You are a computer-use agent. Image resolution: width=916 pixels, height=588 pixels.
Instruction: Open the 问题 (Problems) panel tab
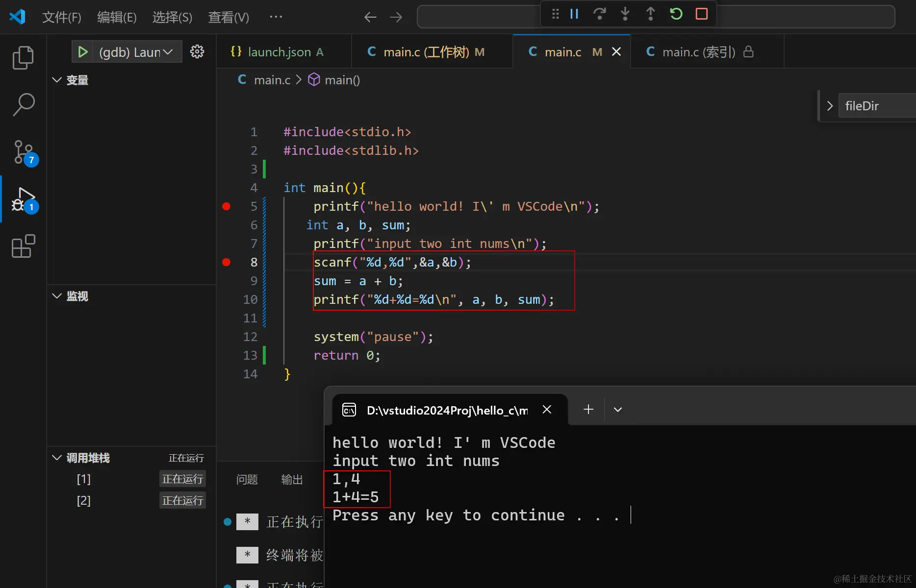[x=247, y=479]
